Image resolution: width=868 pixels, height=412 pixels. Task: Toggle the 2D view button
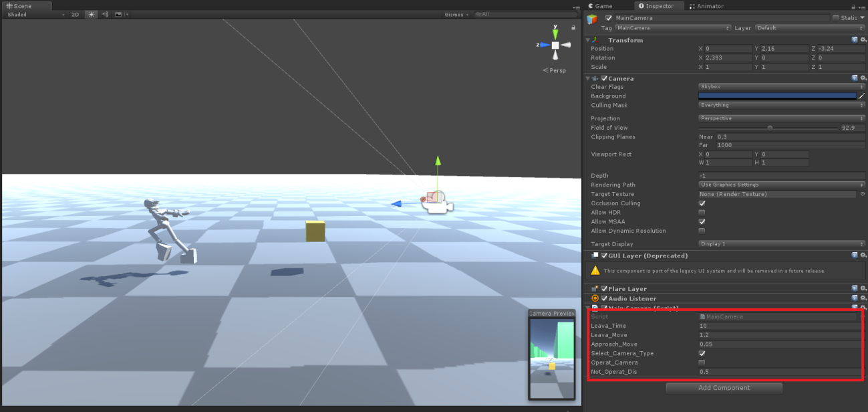[x=76, y=14]
